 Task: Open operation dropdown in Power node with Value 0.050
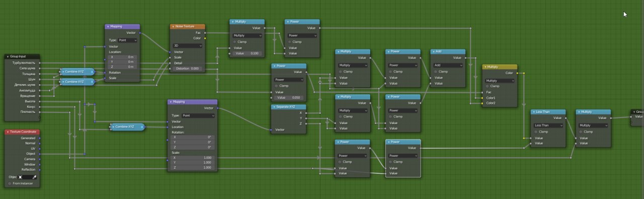coord(289,80)
